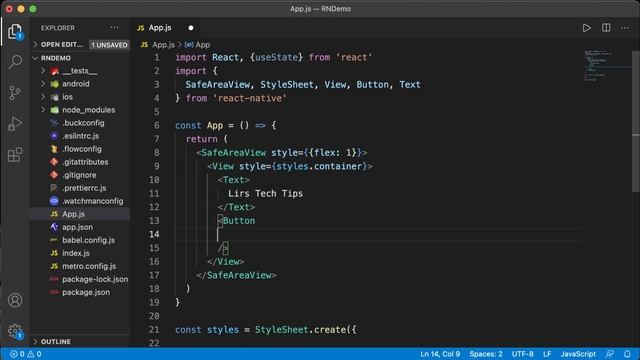
Task: Click the EXPLORER panel title
Action: coord(58,28)
